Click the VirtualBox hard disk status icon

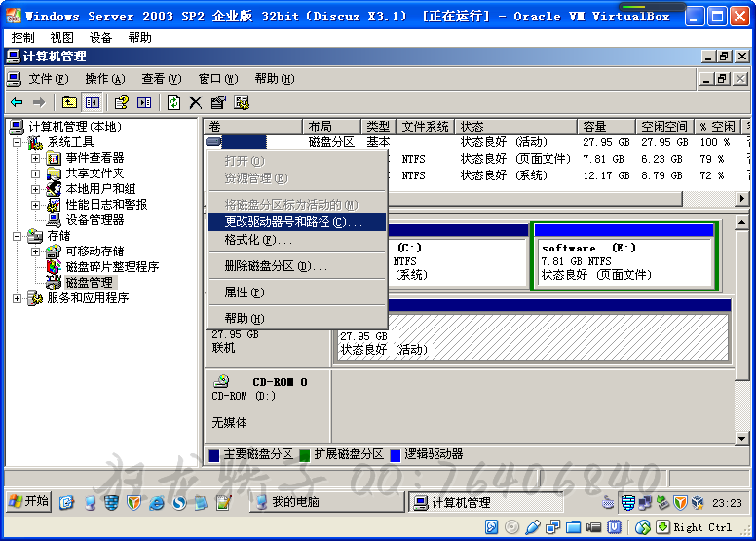[x=491, y=527]
